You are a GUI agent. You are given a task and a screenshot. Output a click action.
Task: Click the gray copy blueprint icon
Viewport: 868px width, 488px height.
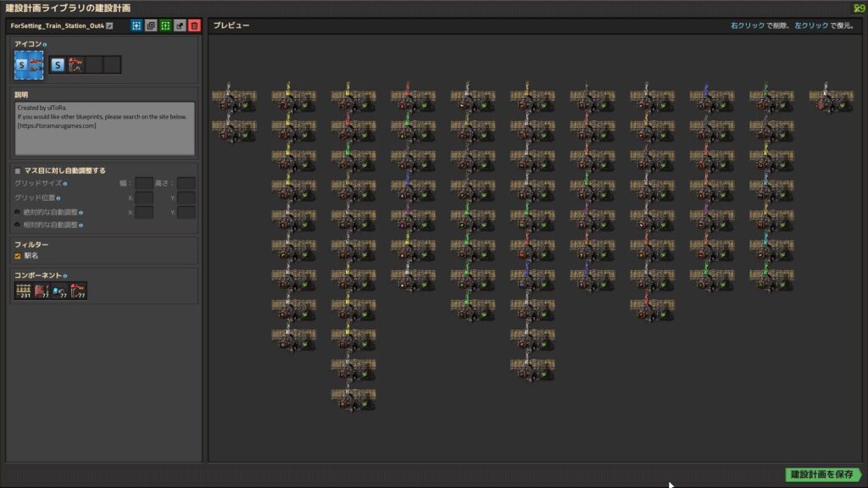click(151, 25)
